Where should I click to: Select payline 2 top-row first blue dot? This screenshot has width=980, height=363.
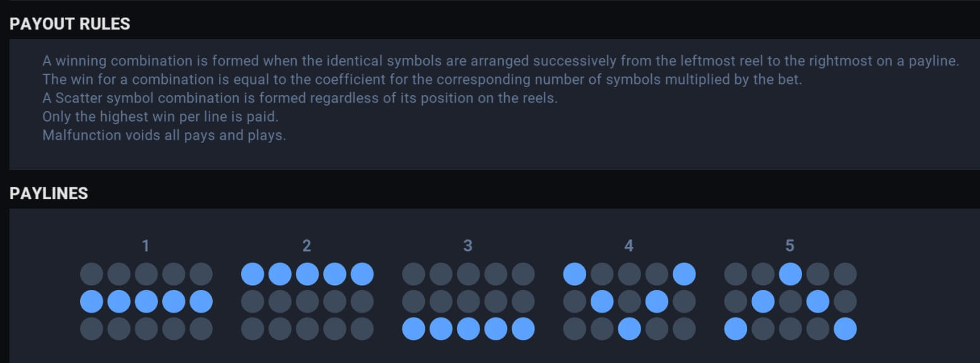pos(253,274)
